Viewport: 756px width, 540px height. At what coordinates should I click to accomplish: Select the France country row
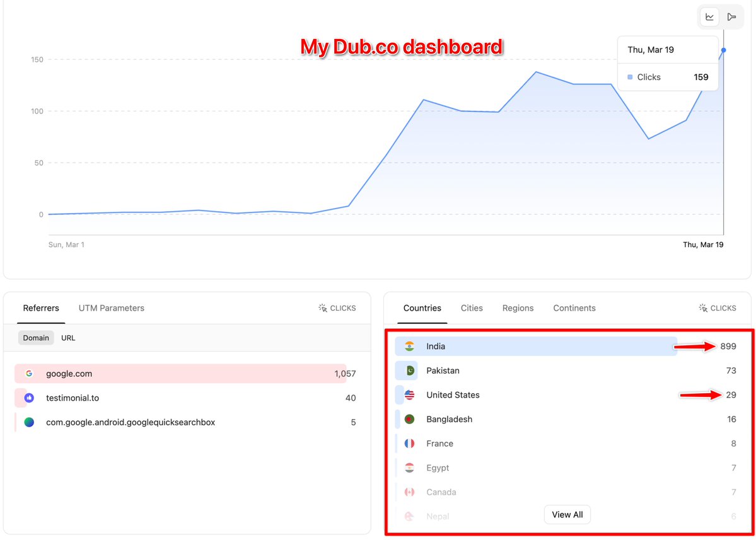[566, 443]
